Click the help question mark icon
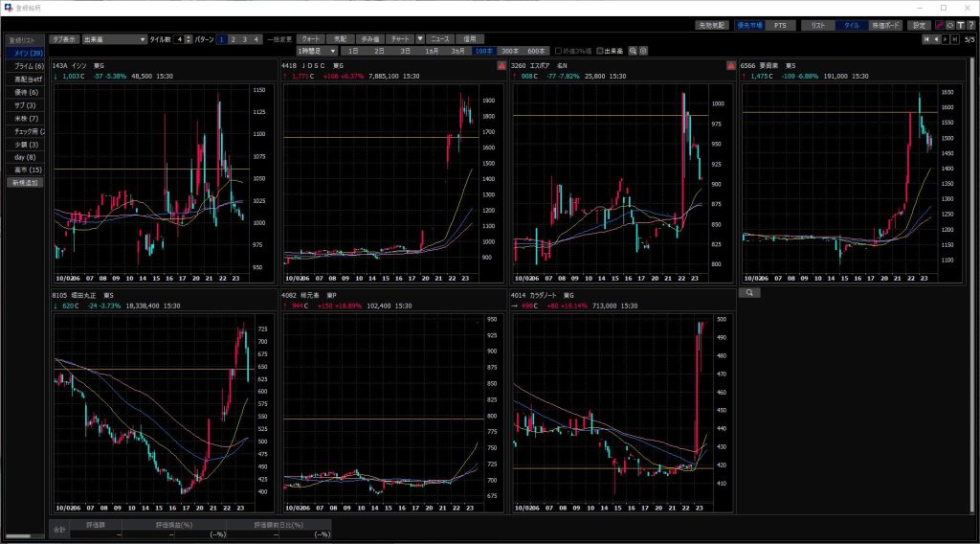The height and width of the screenshot is (544, 980). (x=970, y=25)
